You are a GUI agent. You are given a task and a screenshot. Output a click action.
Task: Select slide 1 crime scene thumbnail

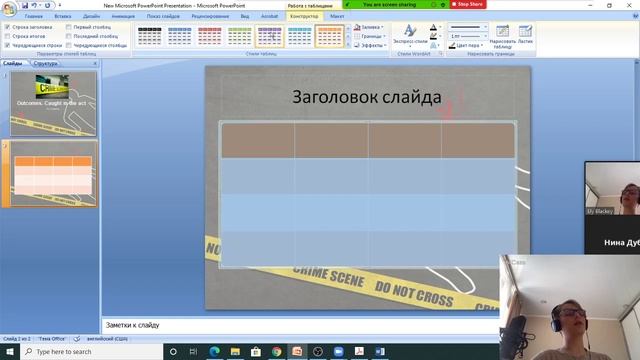click(53, 104)
